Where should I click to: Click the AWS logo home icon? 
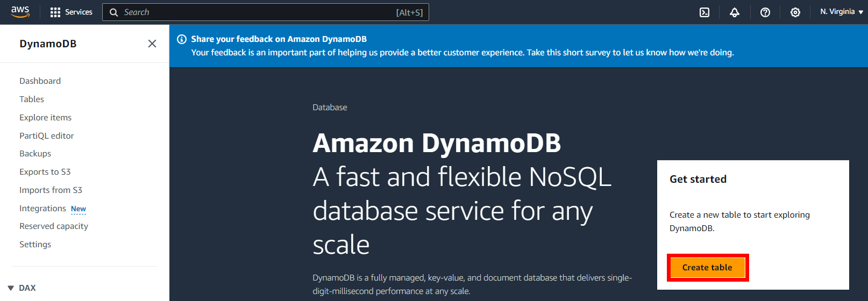[x=20, y=12]
